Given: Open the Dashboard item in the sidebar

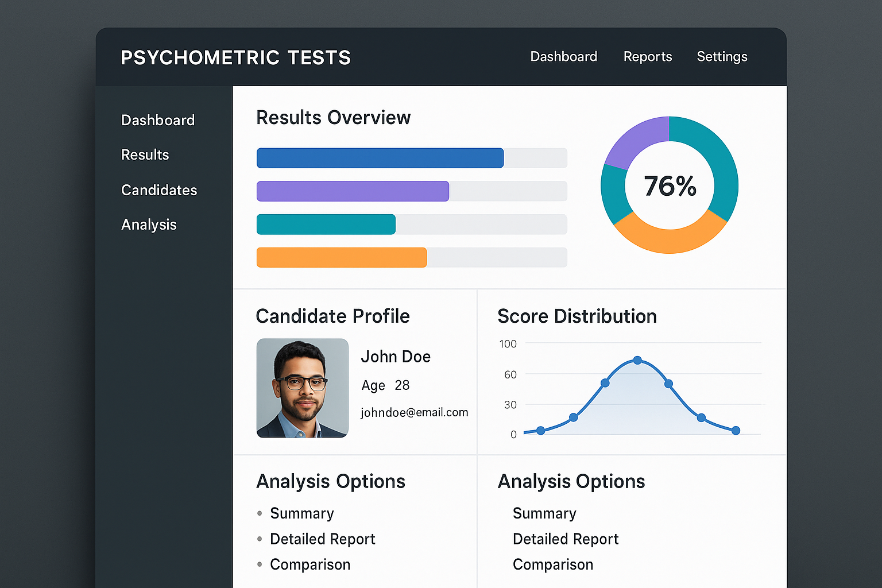Looking at the screenshot, I should (x=157, y=120).
